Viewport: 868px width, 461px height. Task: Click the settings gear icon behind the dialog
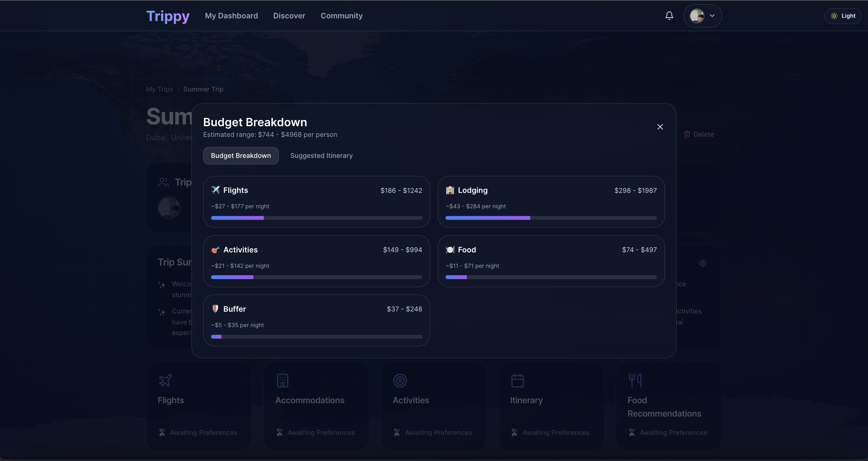pos(703,263)
